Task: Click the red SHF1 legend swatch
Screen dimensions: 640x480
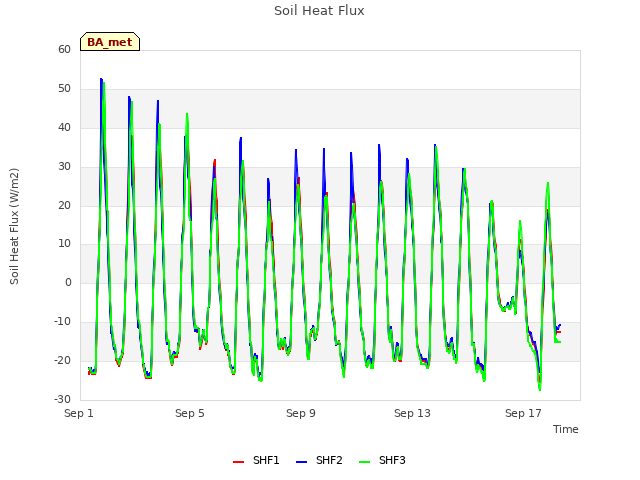Action: point(238,462)
